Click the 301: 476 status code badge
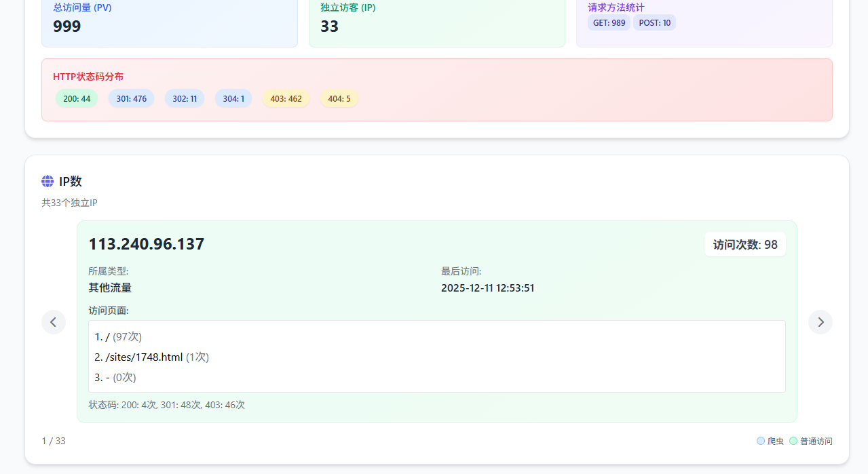868x474 pixels. [131, 98]
